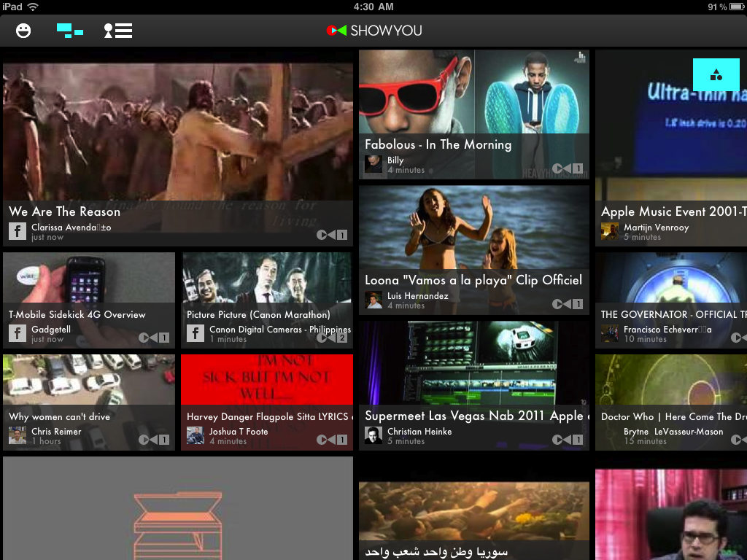This screenshot has height=560, width=747.
Task: Tap the Wi-Fi status icon
Action: pyautogui.click(x=33, y=7)
